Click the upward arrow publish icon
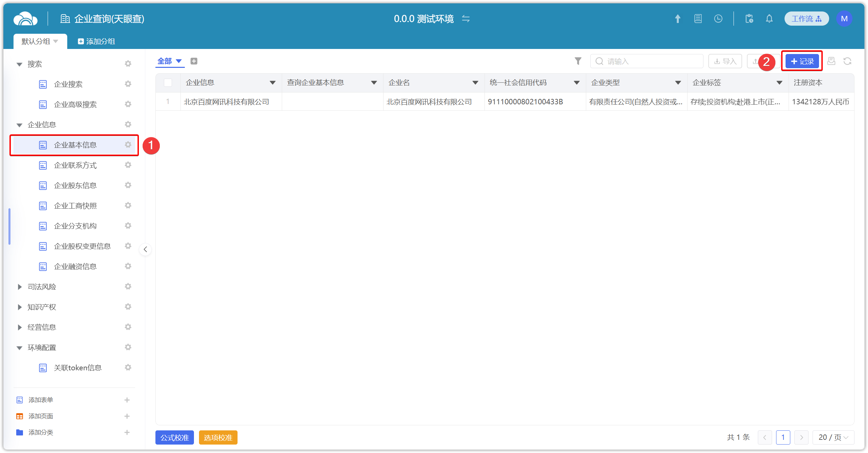 point(677,19)
